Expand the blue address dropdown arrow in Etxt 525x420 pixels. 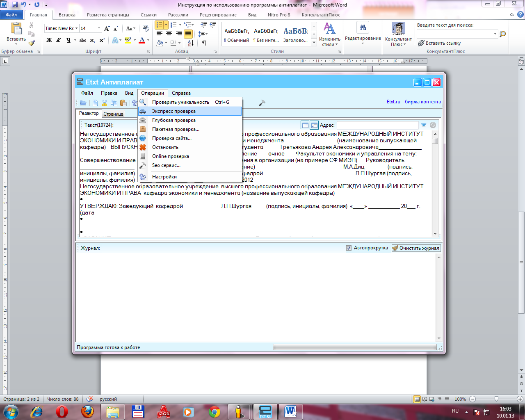coord(424,125)
